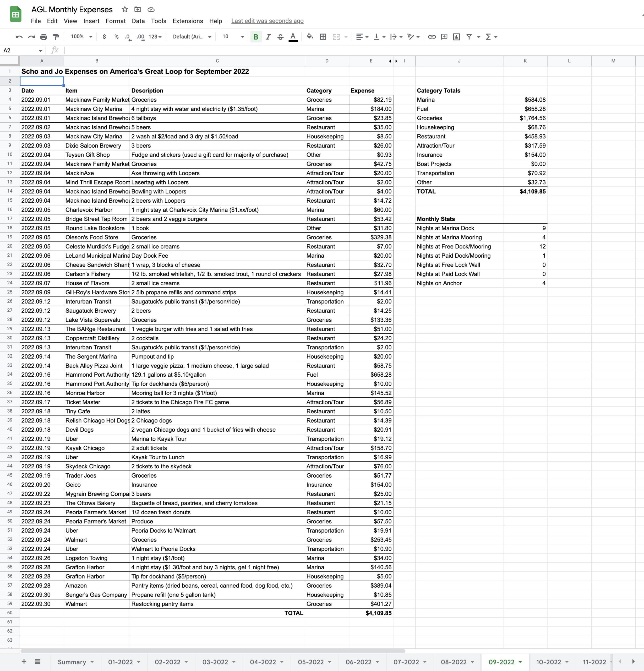Click the Insert comment icon
This screenshot has width=644, height=671.
(444, 37)
